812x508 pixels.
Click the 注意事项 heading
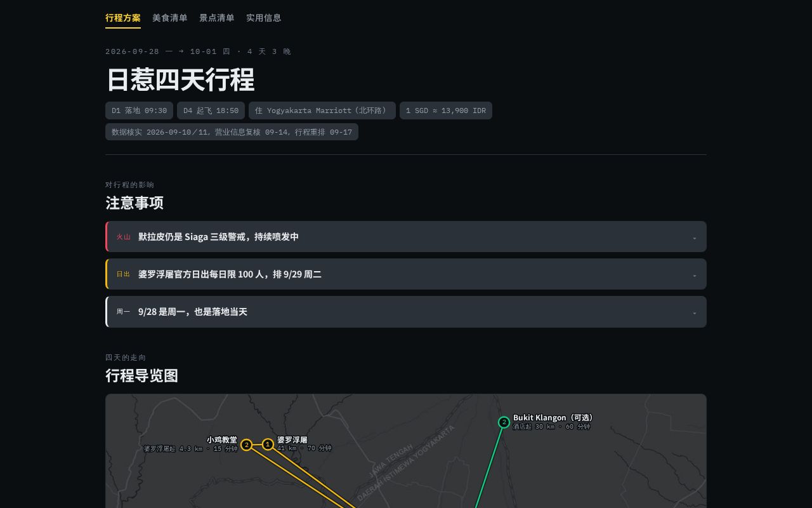(134, 203)
